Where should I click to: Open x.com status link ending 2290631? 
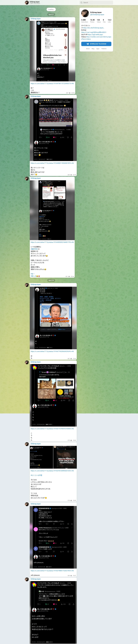point(52,84)
